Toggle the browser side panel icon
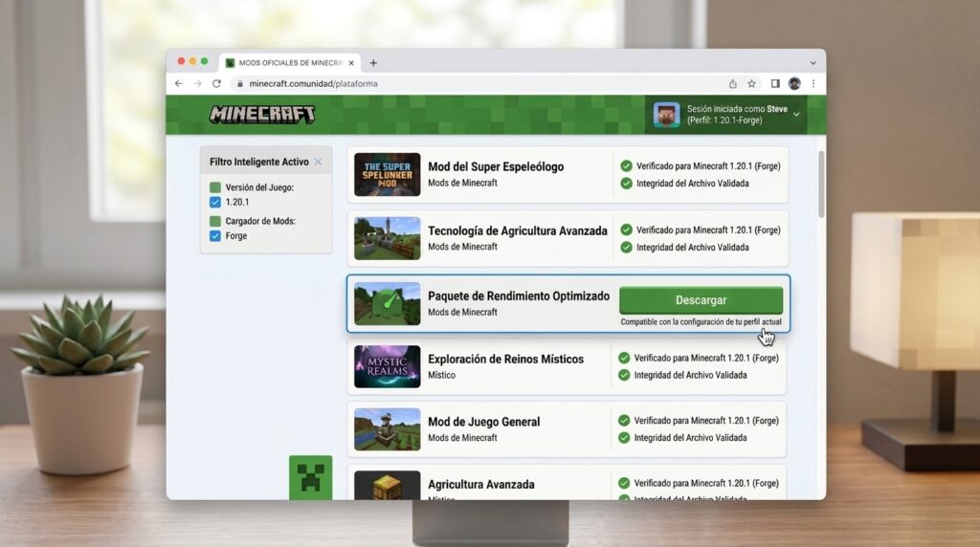Image resolution: width=980 pixels, height=547 pixels. click(x=775, y=83)
